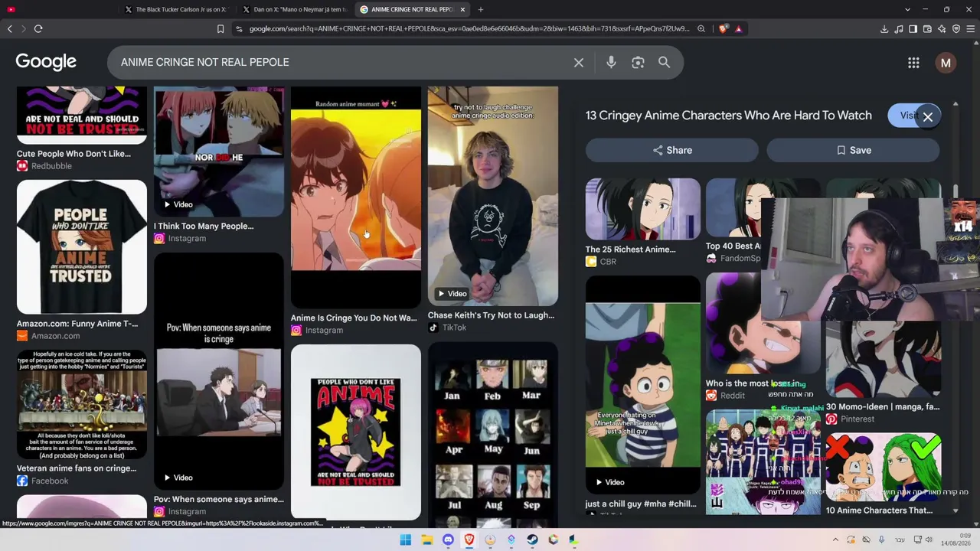The width and height of the screenshot is (980, 551).
Task: Start voice search with microphone icon
Action: coord(611,63)
